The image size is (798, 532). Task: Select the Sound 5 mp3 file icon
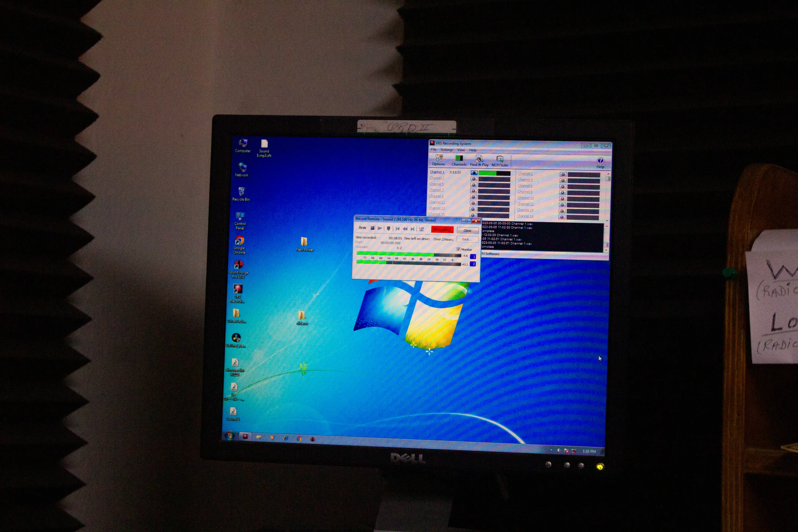[233, 414]
